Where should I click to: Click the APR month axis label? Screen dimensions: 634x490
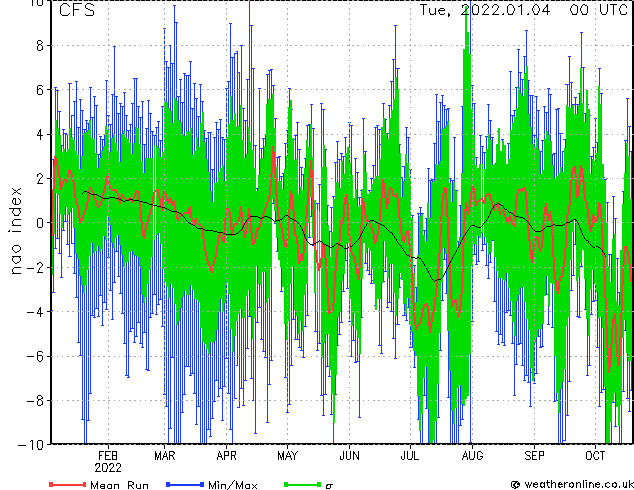point(226,456)
